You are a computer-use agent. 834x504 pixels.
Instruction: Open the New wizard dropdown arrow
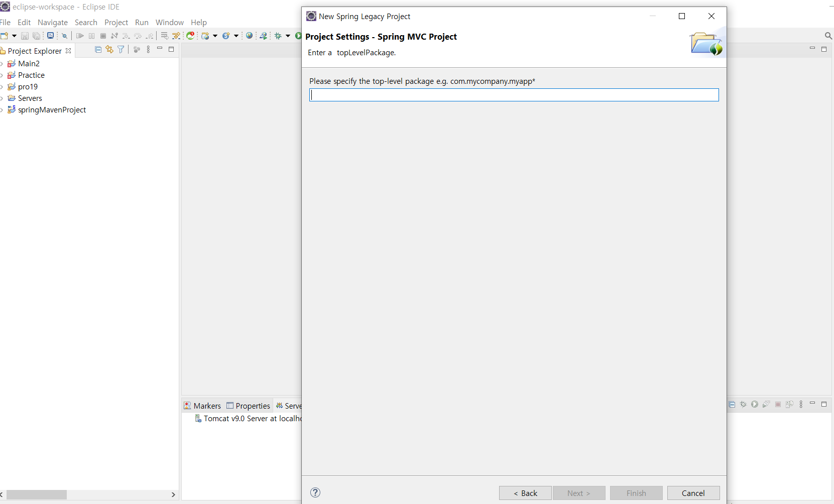[x=14, y=36]
